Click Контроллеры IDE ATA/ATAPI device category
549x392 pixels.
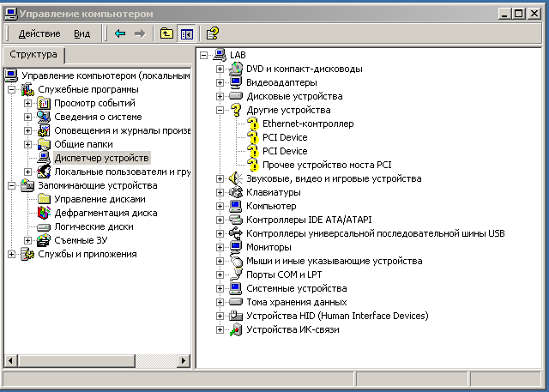pyautogui.click(x=305, y=220)
